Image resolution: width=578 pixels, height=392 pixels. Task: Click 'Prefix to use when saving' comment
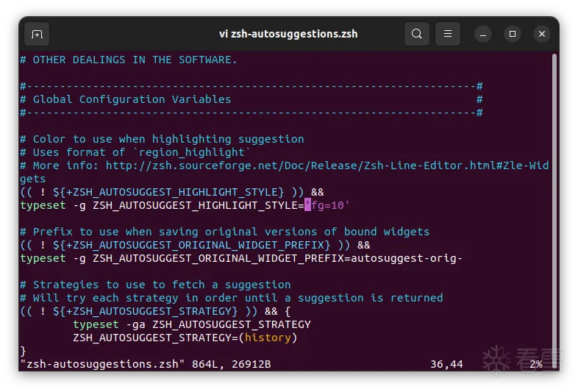pyautogui.click(x=224, y=232)
